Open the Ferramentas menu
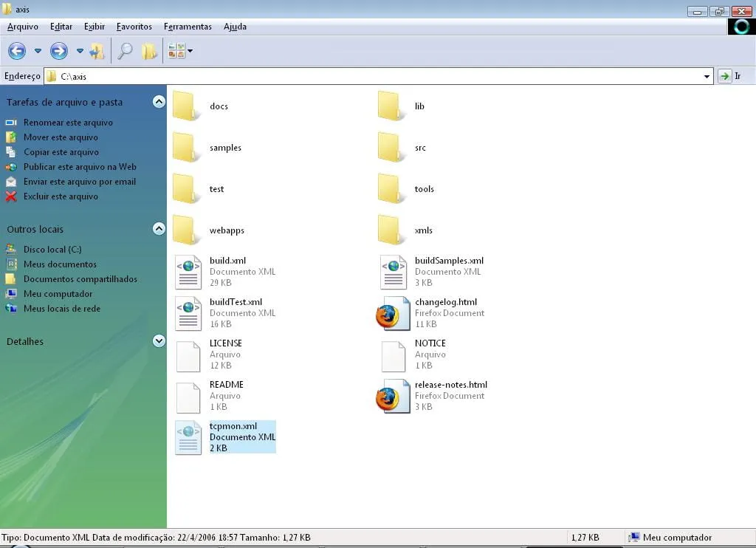 click(x=188, y=27)
